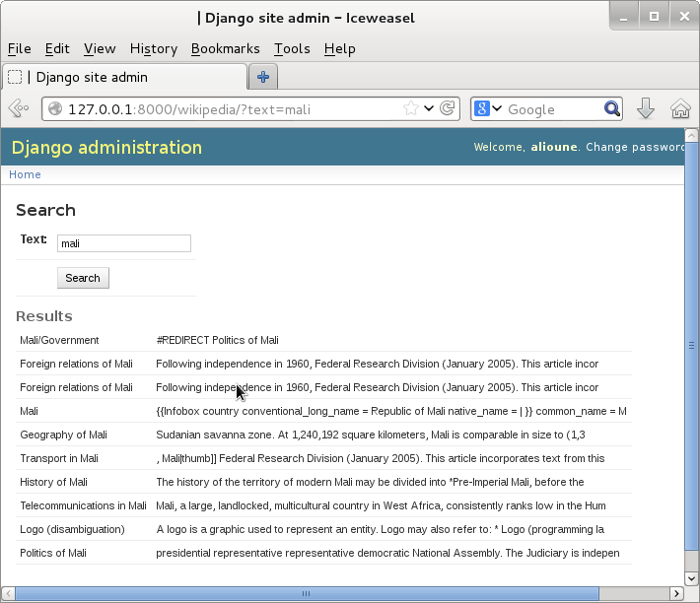Click the browser back arrow button

tap(19, 108)
